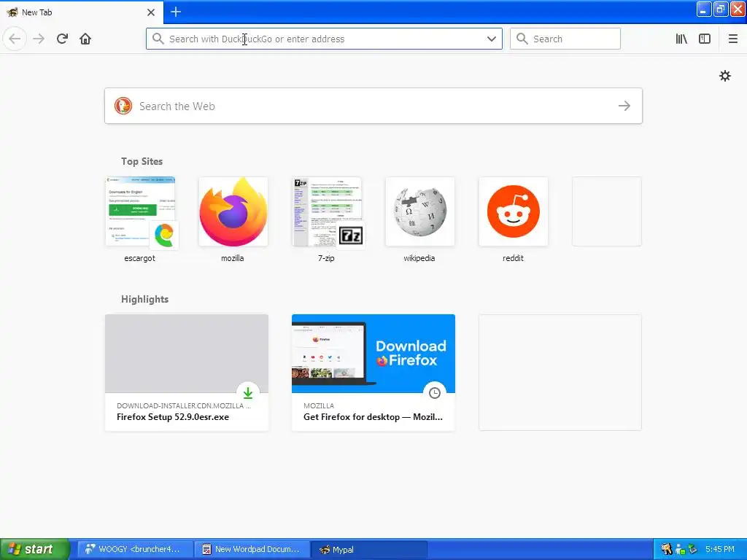Click the Search the Web field

pyautogui.click(x=373, y=106)
